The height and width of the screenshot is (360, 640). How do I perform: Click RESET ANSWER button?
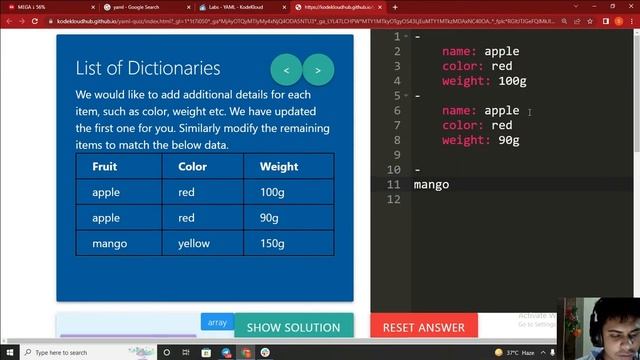[x=424, y=326]
